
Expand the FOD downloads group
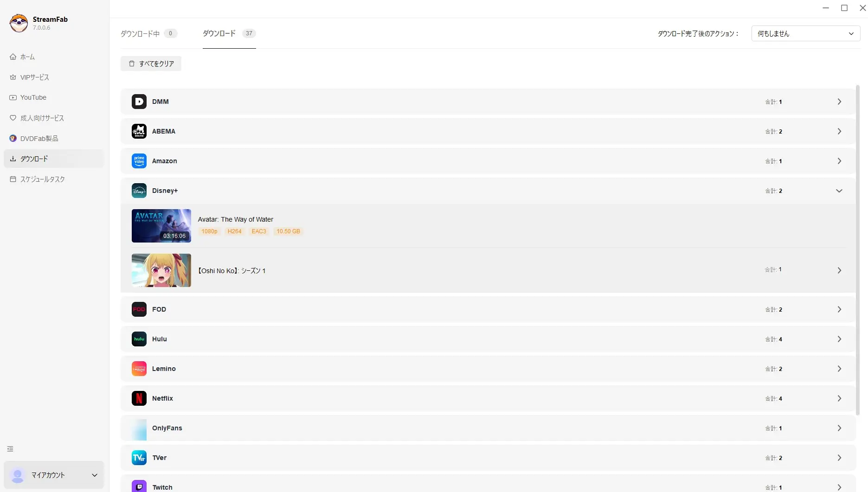[839, 309]
